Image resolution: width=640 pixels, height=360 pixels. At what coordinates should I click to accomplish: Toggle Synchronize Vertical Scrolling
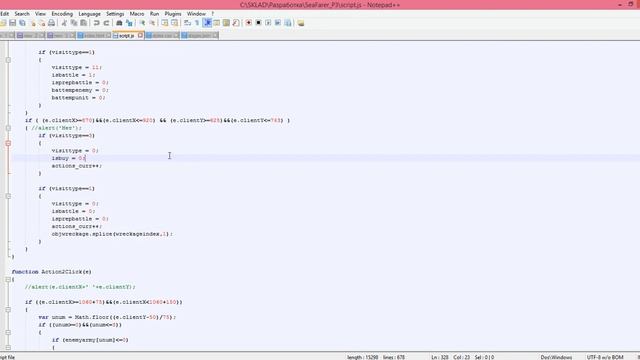(x=165, y=23)
